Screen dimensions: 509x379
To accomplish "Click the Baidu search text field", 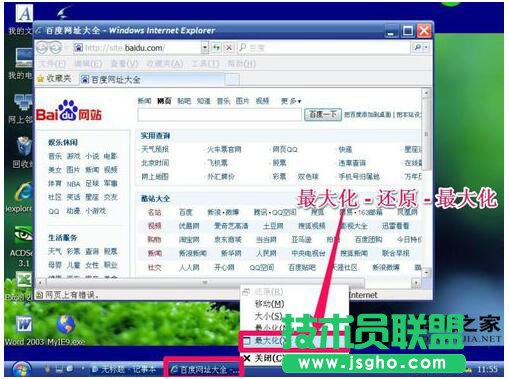I will (x=219, y=115).
